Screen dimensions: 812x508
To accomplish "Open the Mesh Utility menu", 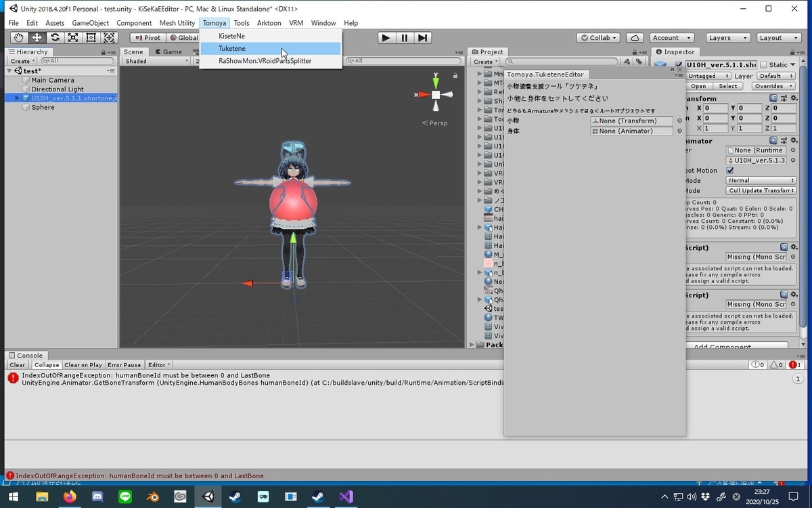I will [177, 23].
